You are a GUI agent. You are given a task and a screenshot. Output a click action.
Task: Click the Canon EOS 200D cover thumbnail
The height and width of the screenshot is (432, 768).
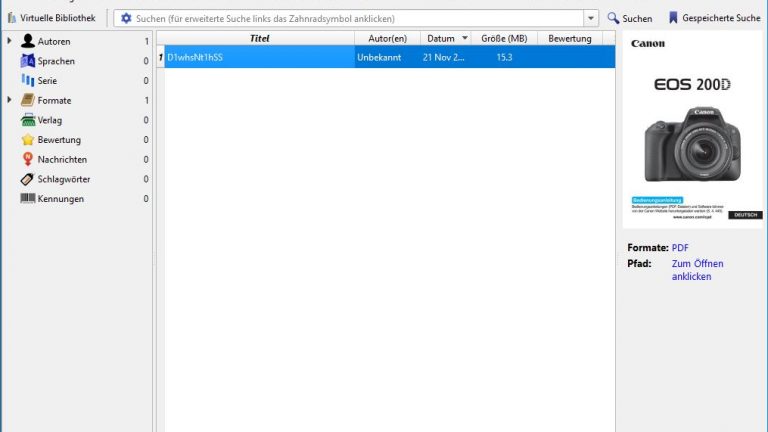(x=694, y=130)
